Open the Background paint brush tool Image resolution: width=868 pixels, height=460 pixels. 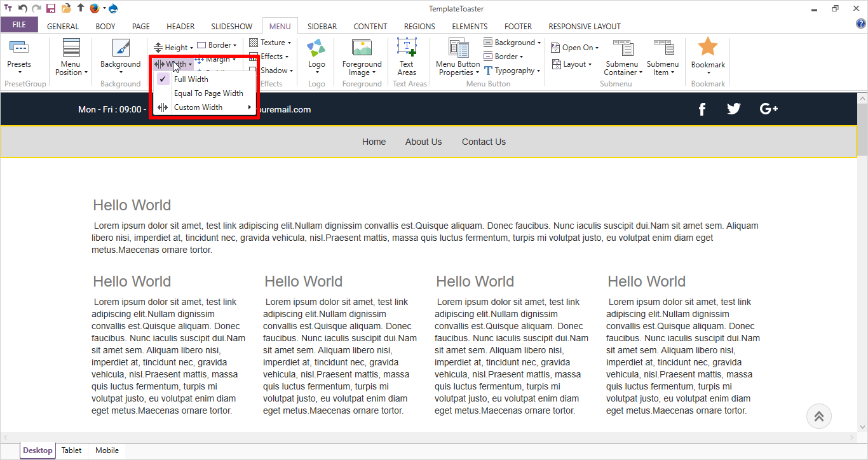tap(120, 48)
